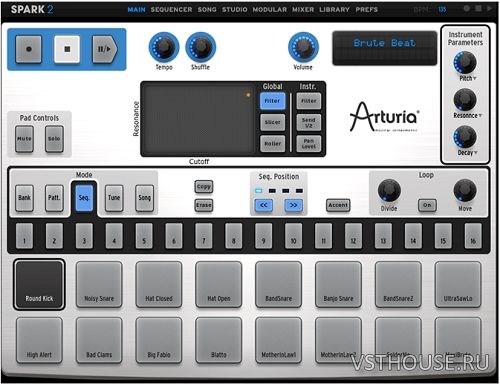Select the Patt. mode button
500x385 pixels.
click(x=54, y=198)
